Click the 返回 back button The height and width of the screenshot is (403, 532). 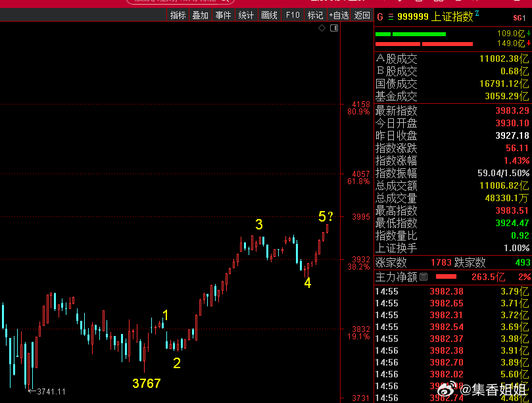pyautogui.click(x=362, y=15)
